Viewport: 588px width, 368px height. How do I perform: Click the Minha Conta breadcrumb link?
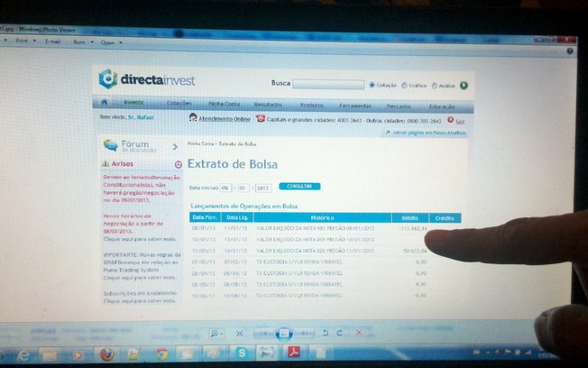[200, 143]
